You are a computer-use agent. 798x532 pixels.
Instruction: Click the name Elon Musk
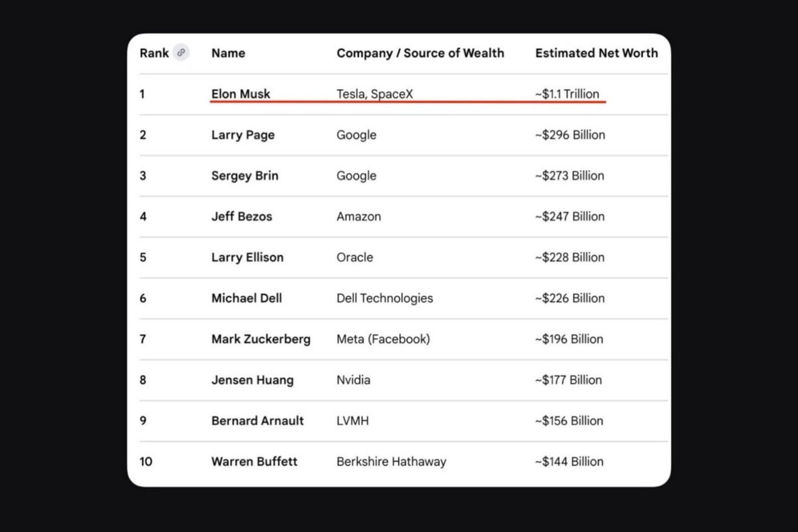click(241, 94)
